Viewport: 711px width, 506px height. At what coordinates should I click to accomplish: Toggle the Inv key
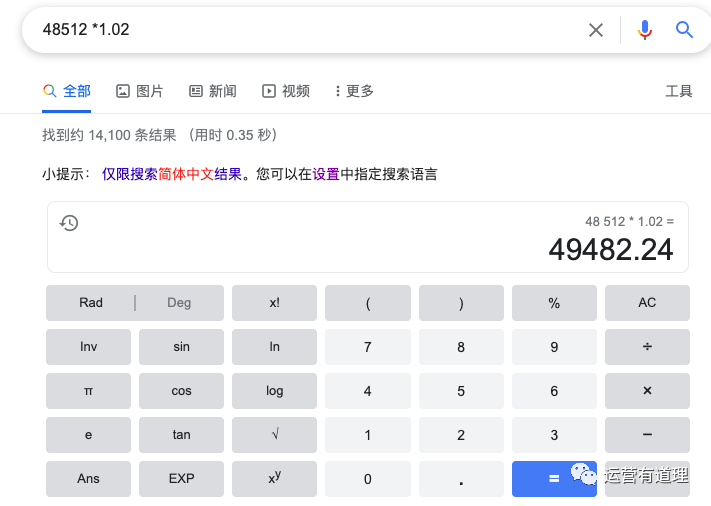click(88, 347)
